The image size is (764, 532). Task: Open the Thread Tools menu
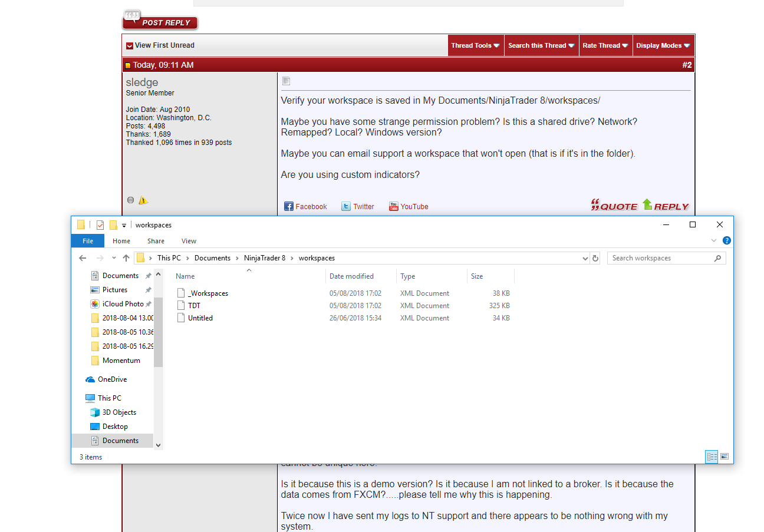(476, 45)
